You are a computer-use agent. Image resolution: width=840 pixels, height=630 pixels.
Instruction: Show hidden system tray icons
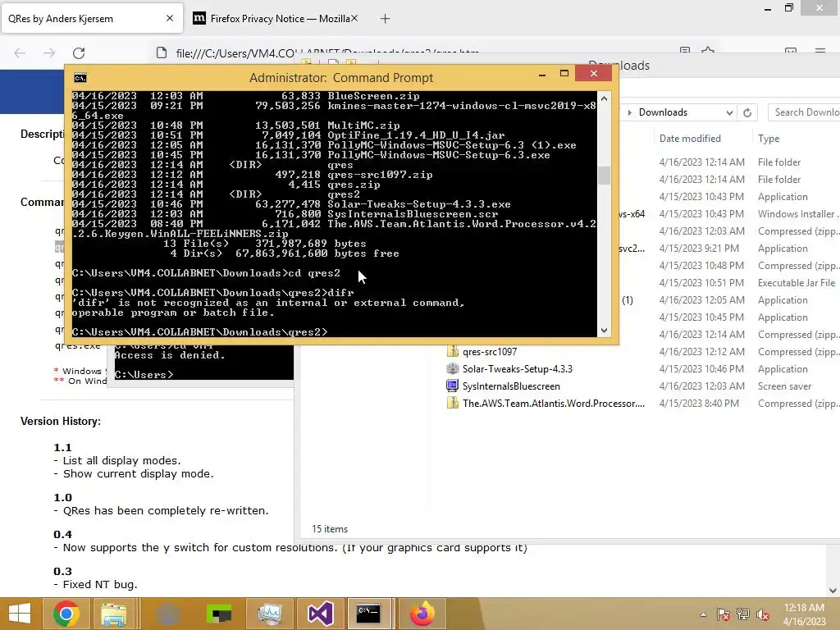(703, 614)
